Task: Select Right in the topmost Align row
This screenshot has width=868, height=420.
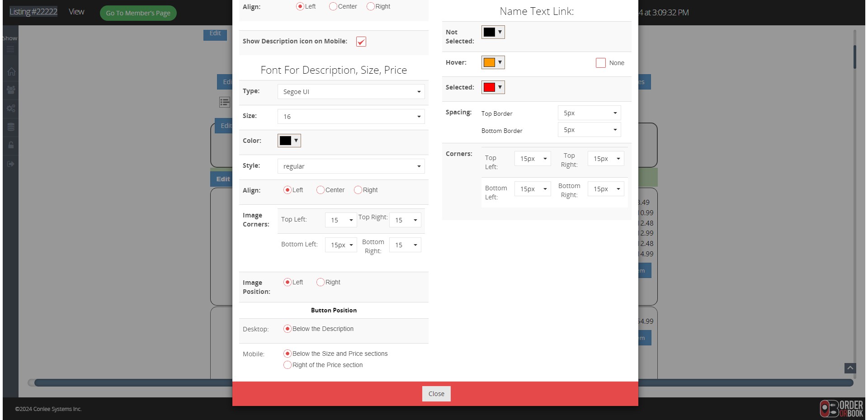Action: pyautogui.click(x=371, y=6)
